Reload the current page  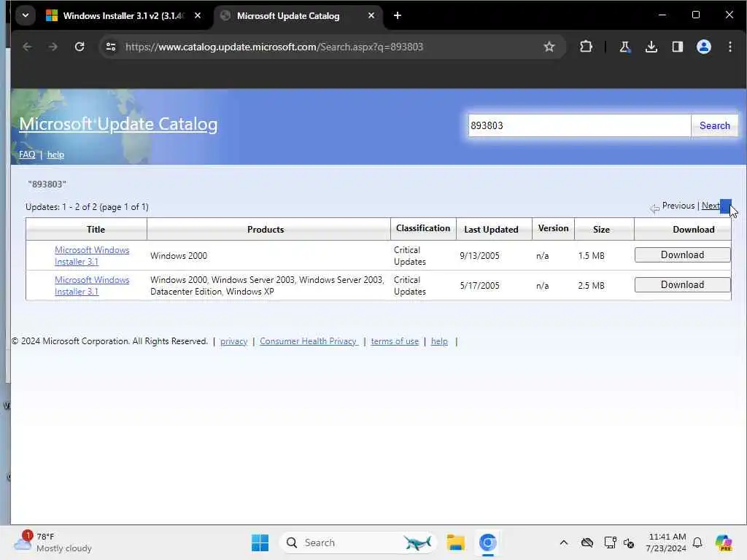pyautogui.click(x=80, y=47)
